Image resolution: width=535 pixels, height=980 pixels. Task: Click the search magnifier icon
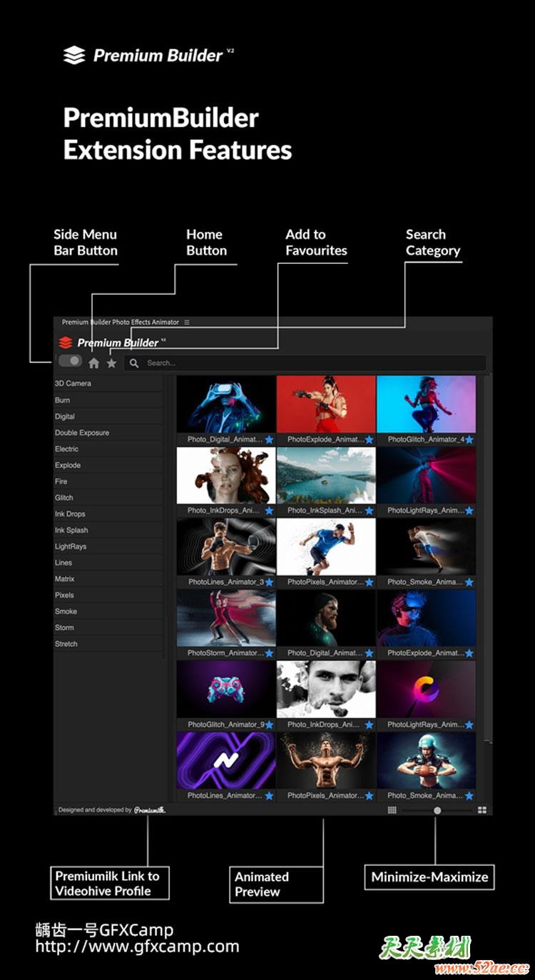tap(134, 363)
